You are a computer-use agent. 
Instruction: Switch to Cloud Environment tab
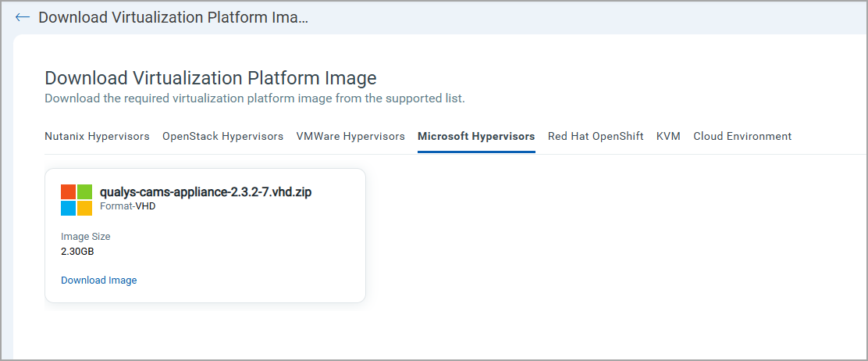[x=742, y=136]
